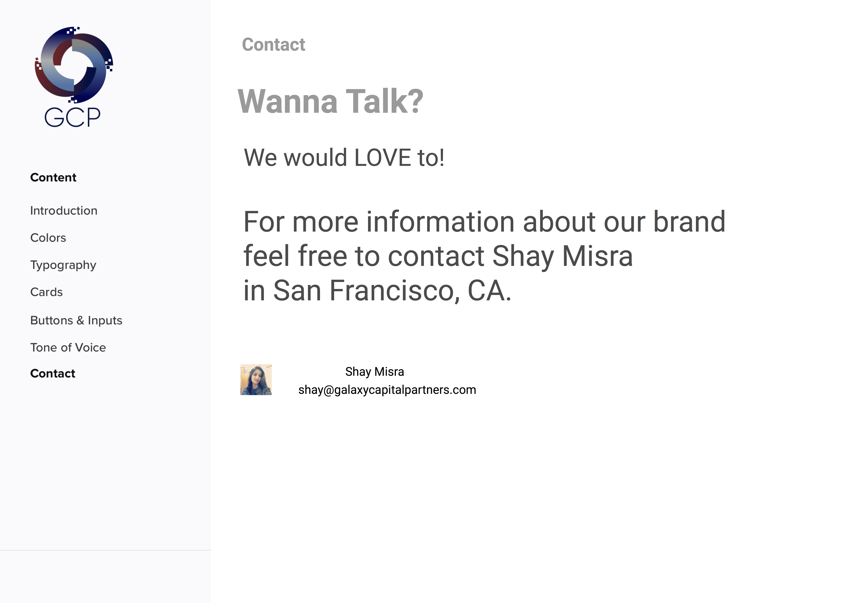Click Shay Misra's profile photo
The height and width of the screenshot is (603, 868).
[256, 380]
